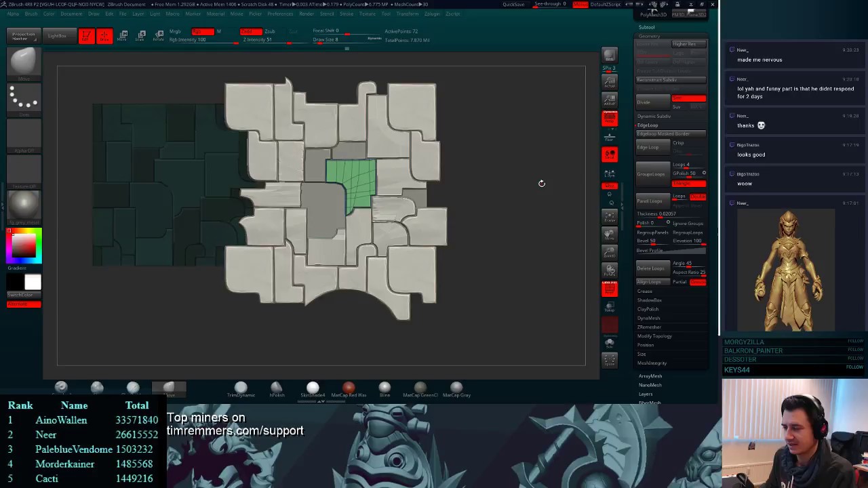This screenshot has width=868, height=488.
Task: Open the Render menu
Action: [x=307, y=14]
